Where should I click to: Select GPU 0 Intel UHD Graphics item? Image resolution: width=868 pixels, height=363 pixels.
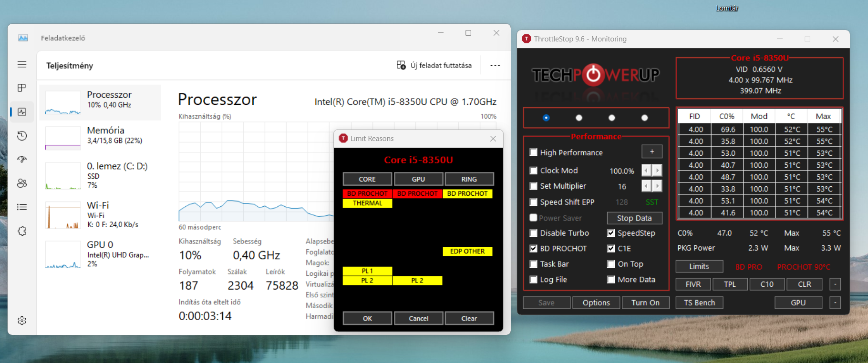[x=100, y=253]
